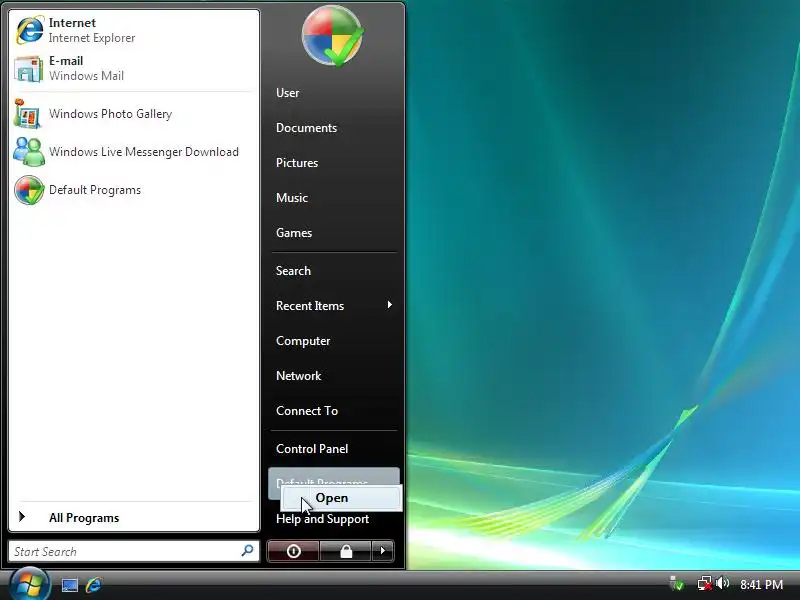Image resolution: width=800 pixels, height=600 pixels.
Task: Open Control Panel from Start menu
Action: pyautogui.click(x=312, y=449)
